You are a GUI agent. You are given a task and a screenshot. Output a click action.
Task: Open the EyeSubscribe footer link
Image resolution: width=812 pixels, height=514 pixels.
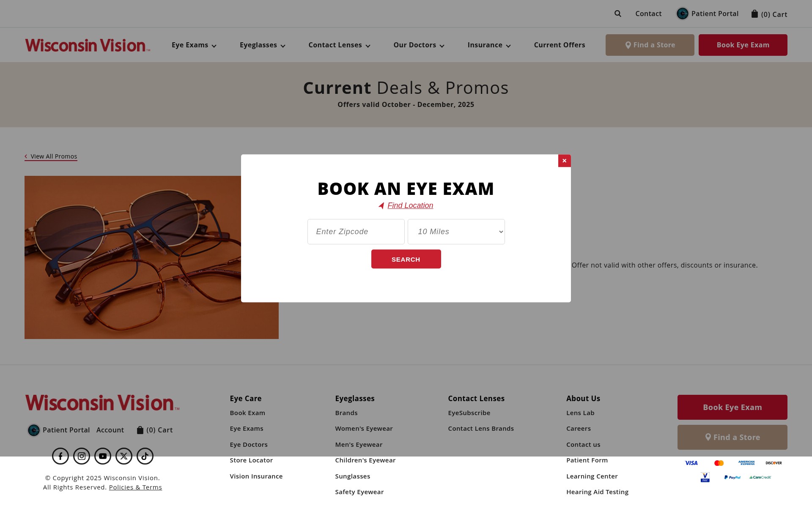[469, 413]
